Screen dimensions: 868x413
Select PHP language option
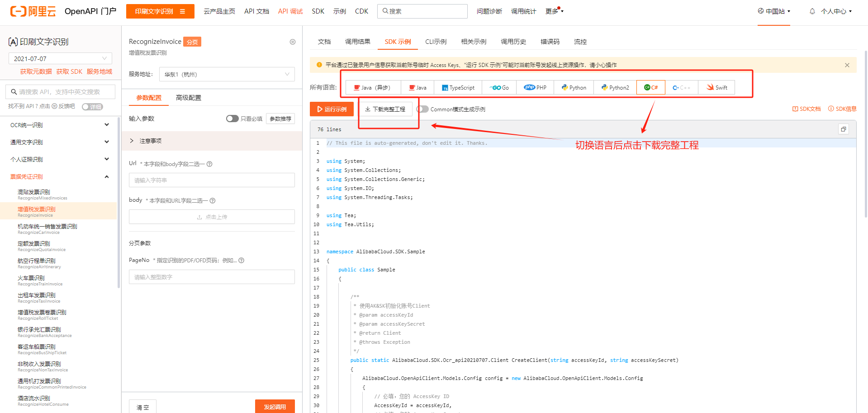coord(535,87)
